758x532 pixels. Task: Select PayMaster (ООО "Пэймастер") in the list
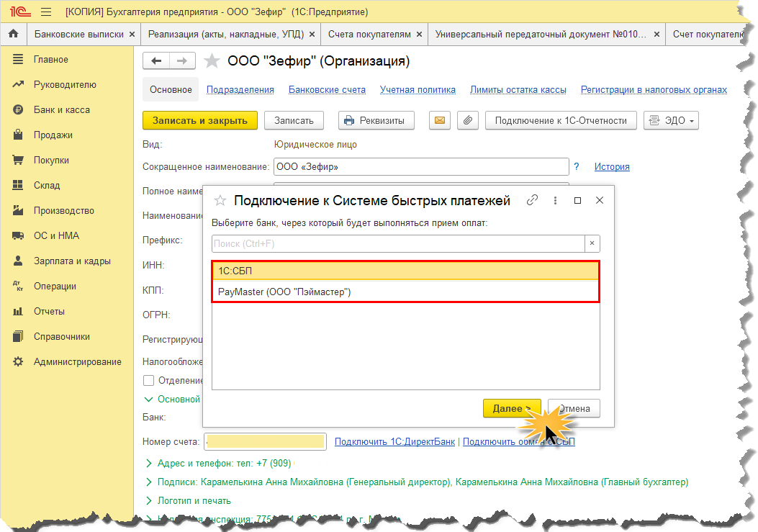coord(405,292)
